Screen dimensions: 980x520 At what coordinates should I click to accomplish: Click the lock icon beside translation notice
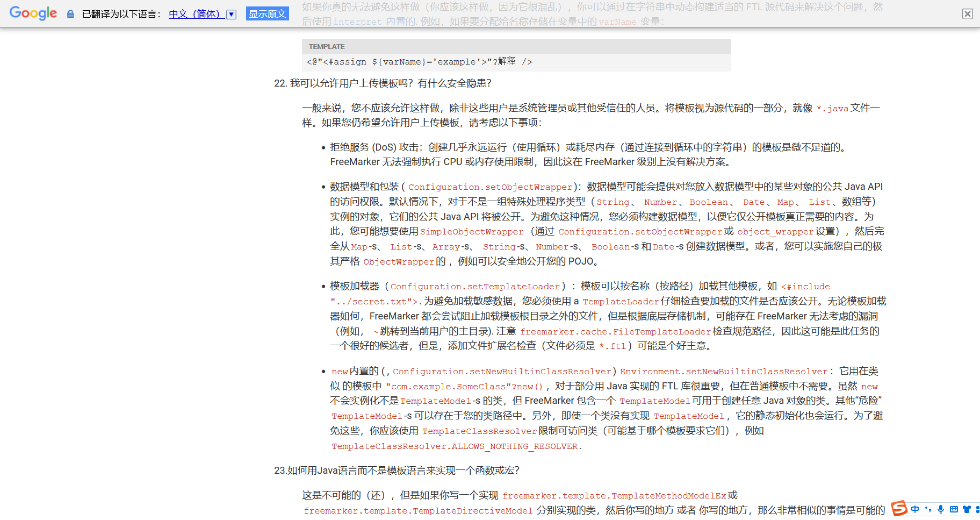pos(70,14)
